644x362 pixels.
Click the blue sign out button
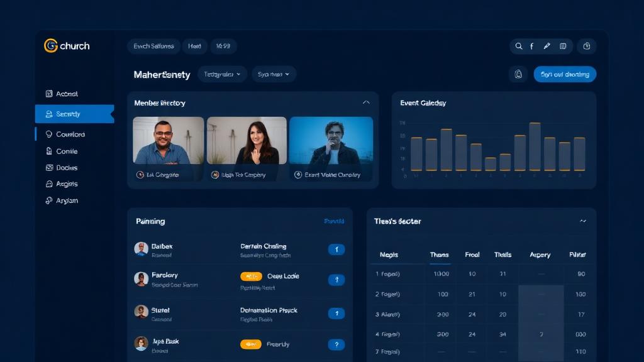[564, 74]
